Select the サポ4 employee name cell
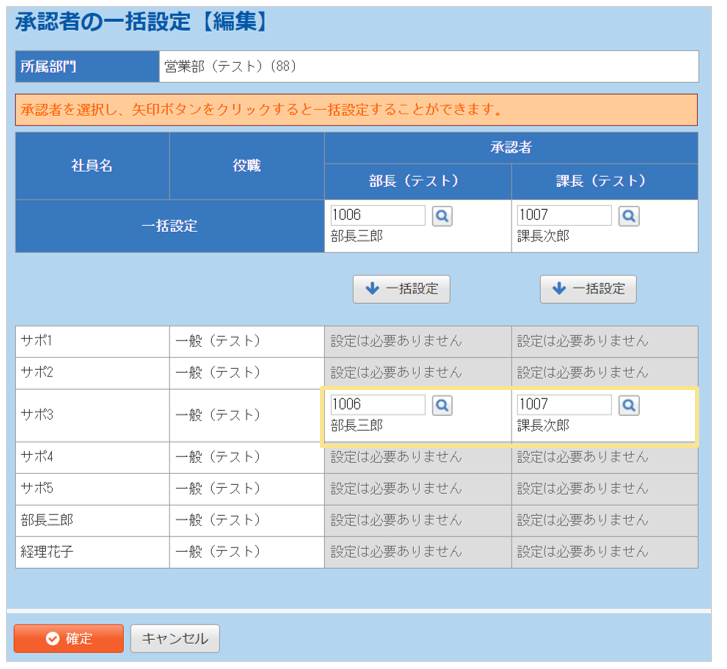This screenshot has width=727, height=669. tap(92, 457)
